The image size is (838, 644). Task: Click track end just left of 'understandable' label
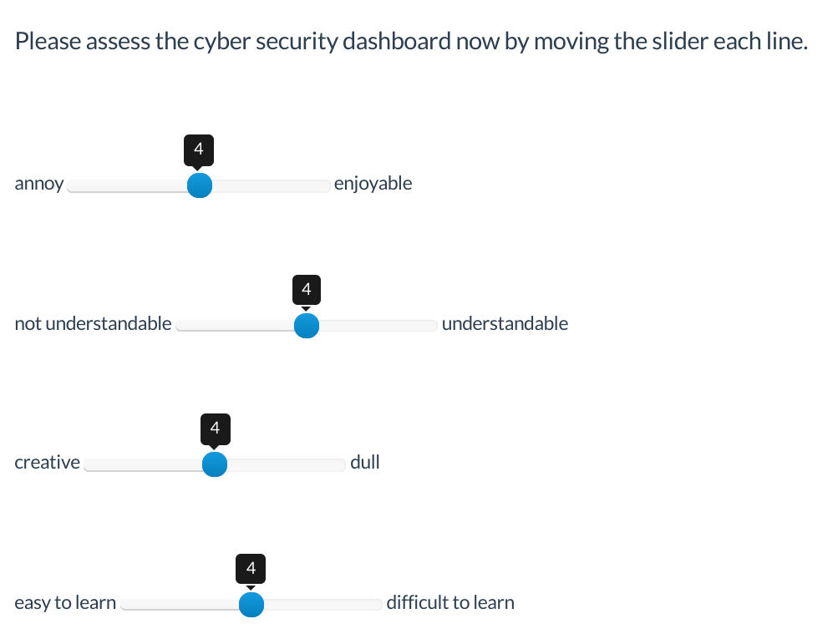point(431,326)
